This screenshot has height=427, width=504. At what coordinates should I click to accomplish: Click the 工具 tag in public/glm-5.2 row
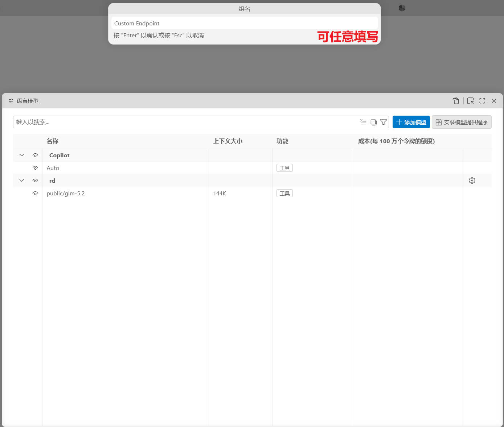click(284, 193)
